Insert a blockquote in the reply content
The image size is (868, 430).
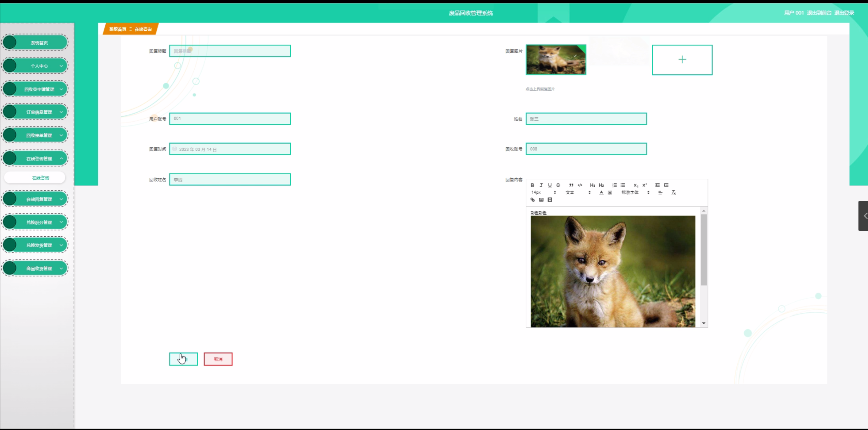point(571,185)
